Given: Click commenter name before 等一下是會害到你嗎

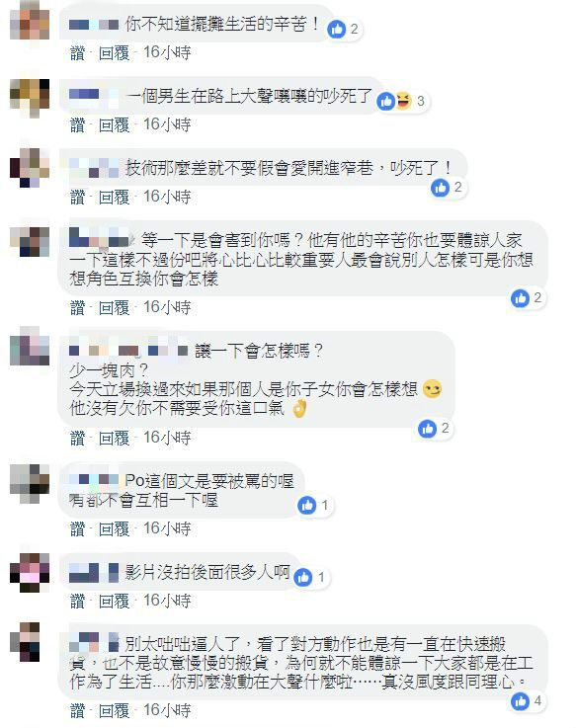Looking at the screenshot, I should click(99, 239).
